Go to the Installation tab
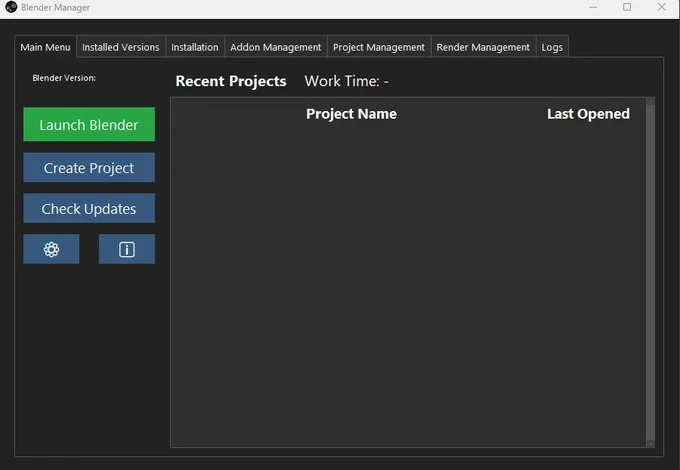 (x=195, y=47)
